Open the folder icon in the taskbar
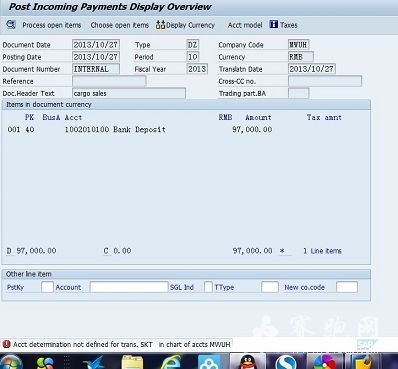This screenshot has height=369, width=398. tap(132, 362)
